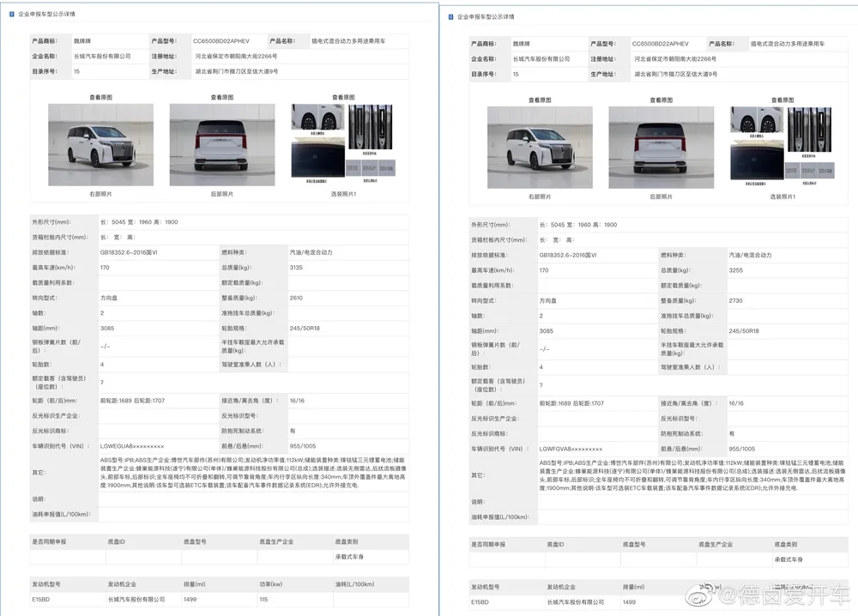The width and height of the screenshot is (858, 616).
Task: Open 查看原图 above left panel rear photo
Action: tap(222, 98)
